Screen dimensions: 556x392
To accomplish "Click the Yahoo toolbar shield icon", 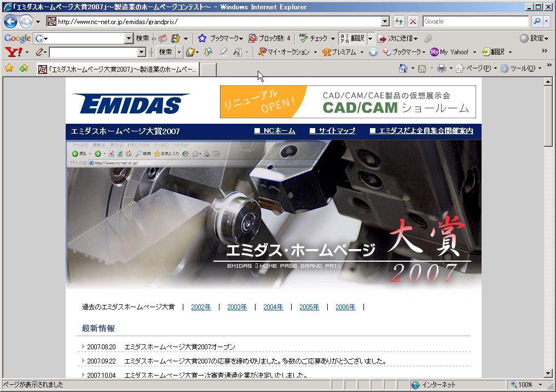I will click(x=190, y=52).
